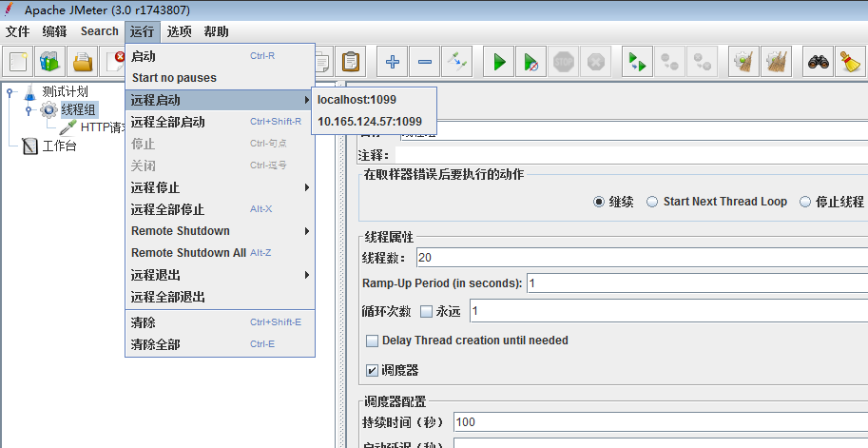Screen dimensions: 868x448
Task: Click the HTTP请求 pipette icon
Action: [x=68, y=127]
